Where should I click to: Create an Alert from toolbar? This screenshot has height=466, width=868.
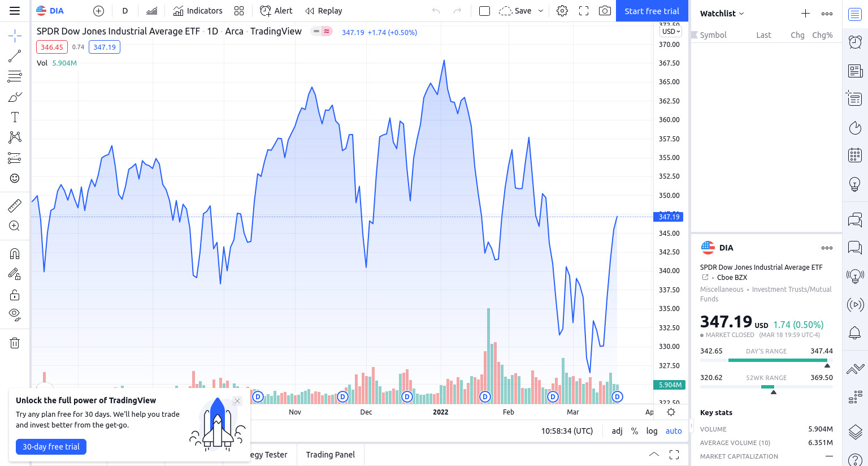(276, 11)
